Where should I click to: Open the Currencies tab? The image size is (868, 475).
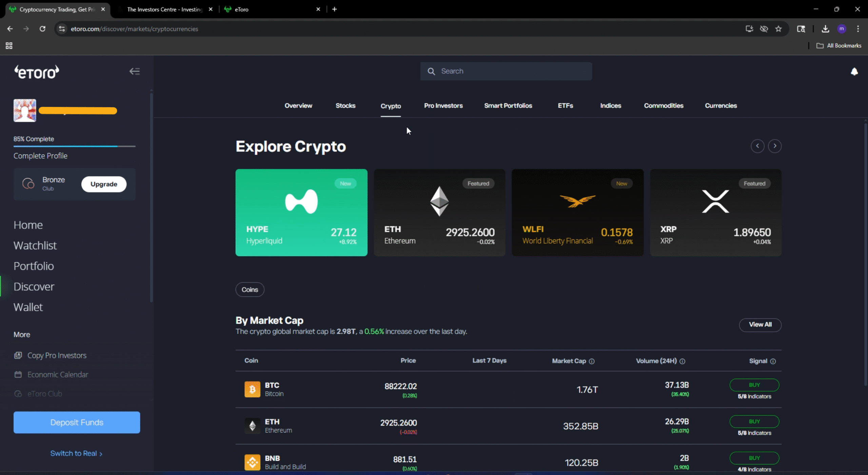coord(721,106)
